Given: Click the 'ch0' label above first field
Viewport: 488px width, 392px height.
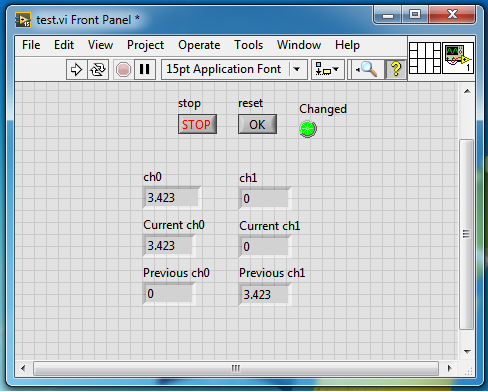Looking at the screenshot, I should pos(152,177).
